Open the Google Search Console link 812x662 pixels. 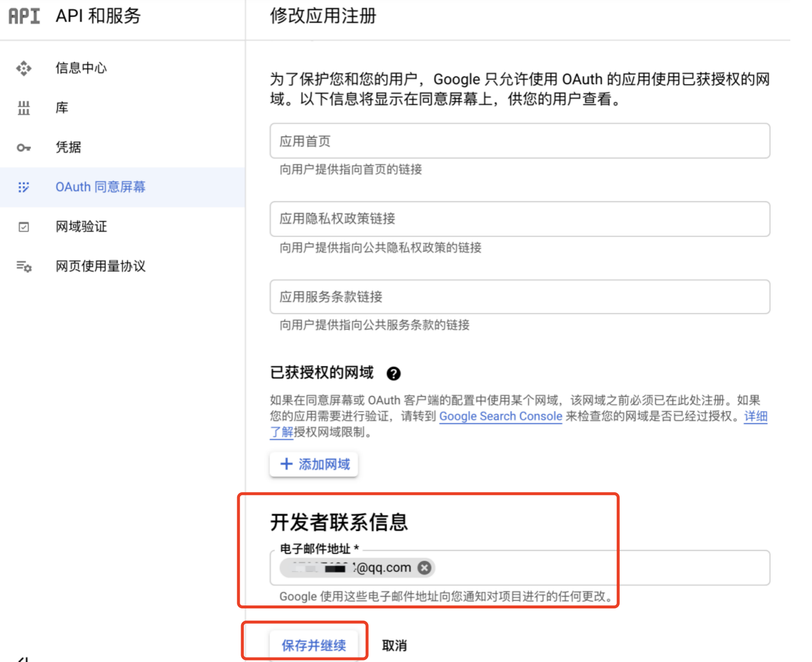(x=500, y=416)
